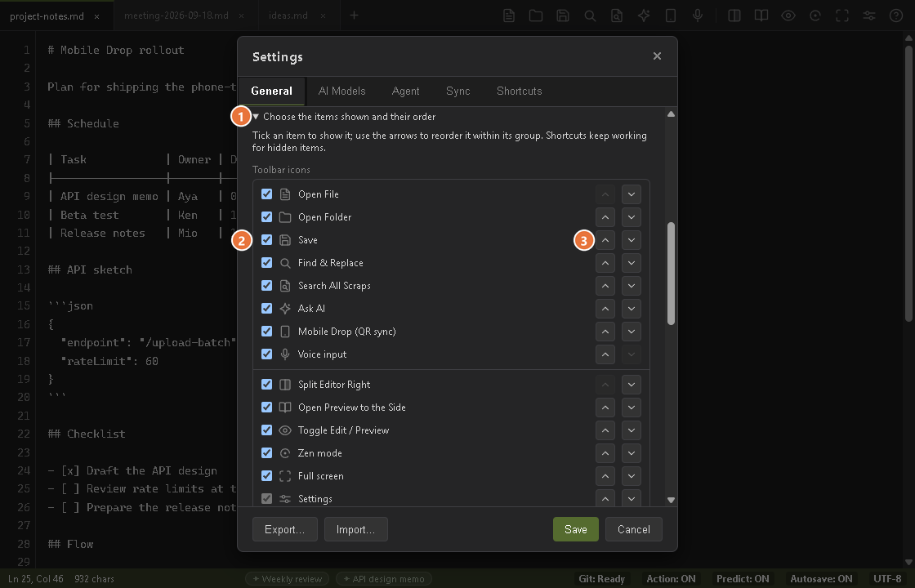The width and height of the screenshot is (915, 588).
Task: Move Save item down with its down arrow
Action: [632, 240]
